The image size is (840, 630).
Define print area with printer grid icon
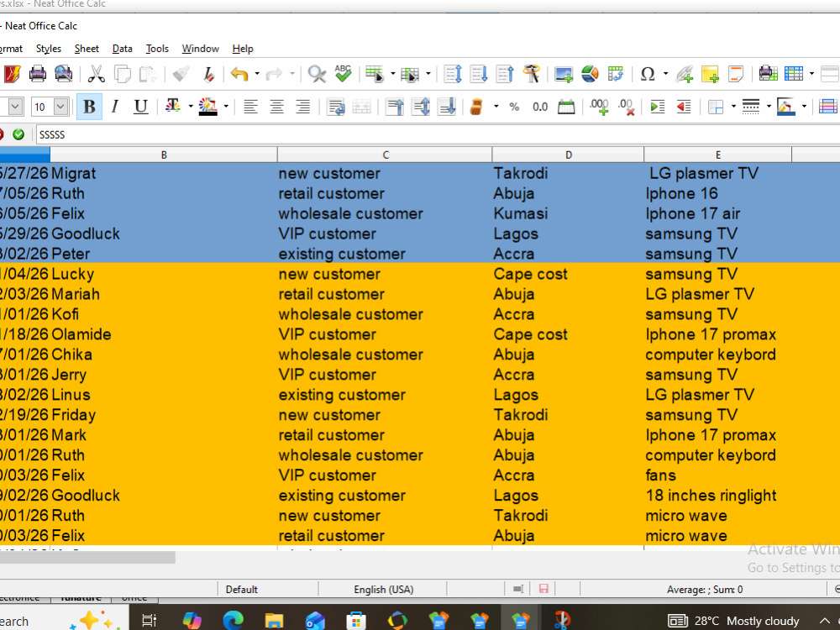click(769, 74)
